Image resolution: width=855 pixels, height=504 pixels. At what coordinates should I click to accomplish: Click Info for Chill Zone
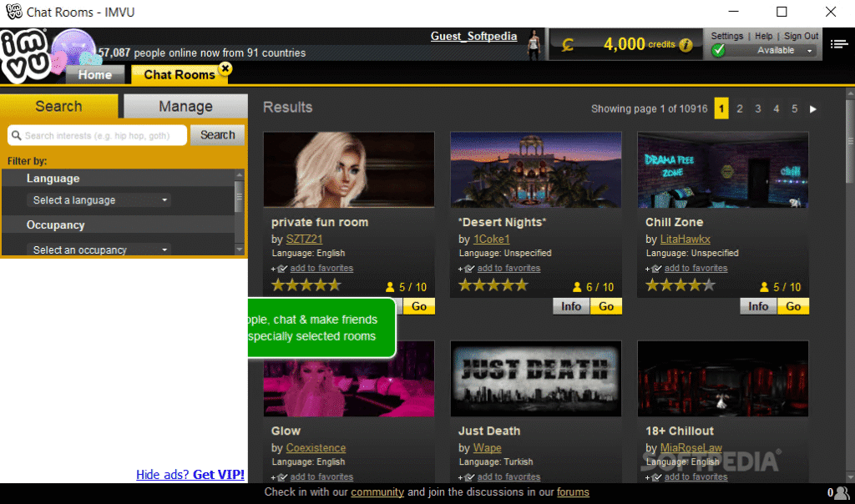click(758, 306)
